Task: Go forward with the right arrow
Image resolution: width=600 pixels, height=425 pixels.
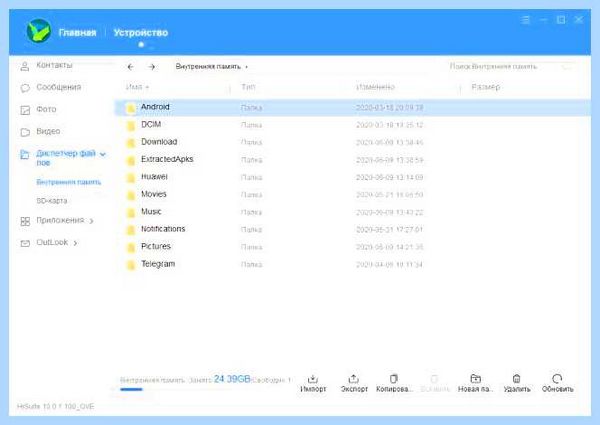Action: [152, 67]
